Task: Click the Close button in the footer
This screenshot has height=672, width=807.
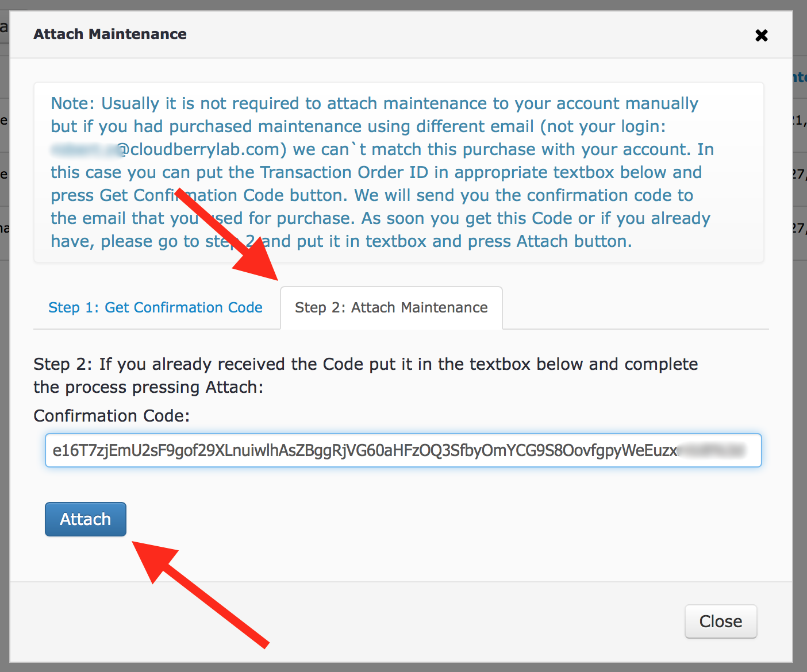Action: coord(721,621)
